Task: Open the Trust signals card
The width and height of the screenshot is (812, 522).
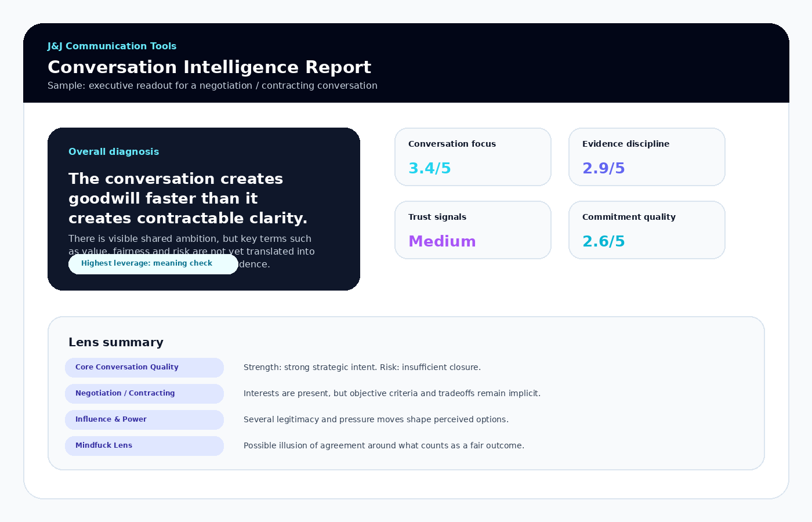Action: 473,230
